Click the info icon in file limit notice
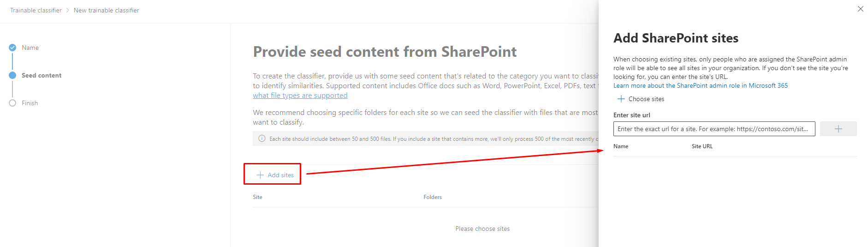Screen dimensions: 868x247 point(262,139)
